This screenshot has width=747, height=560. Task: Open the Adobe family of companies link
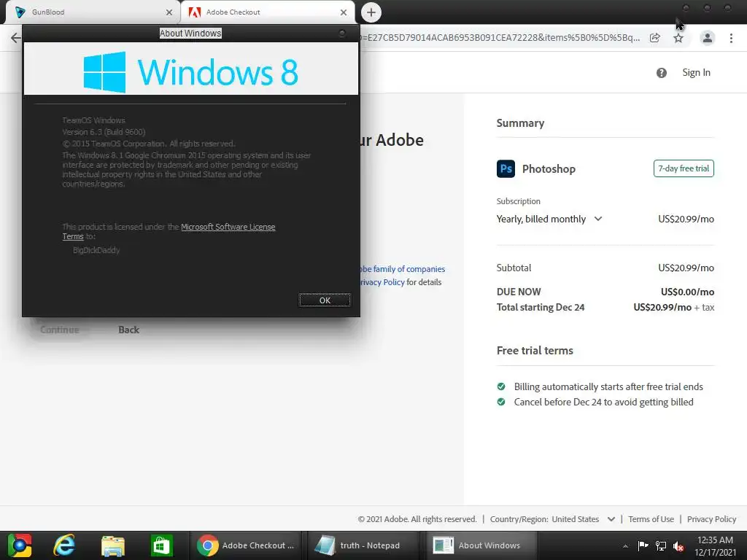point(403,269)
